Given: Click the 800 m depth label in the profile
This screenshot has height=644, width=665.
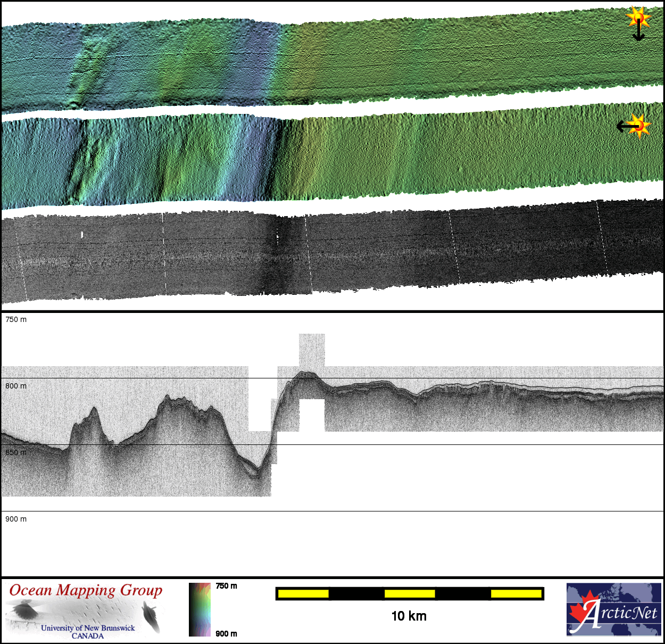Looking at the screenshot, I should (x=16, y=386).
